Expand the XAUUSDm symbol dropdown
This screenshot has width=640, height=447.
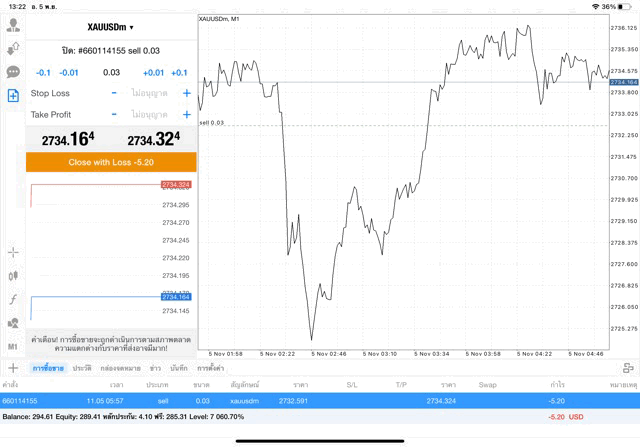pos(110,27)
